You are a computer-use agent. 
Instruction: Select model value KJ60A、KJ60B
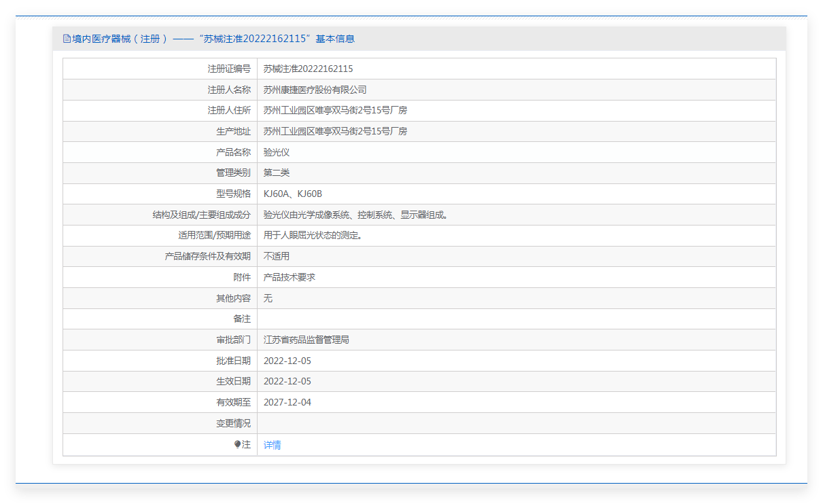tap(293, 194)
